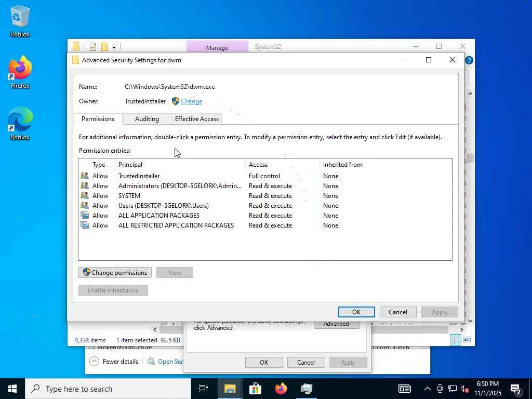
Task: Open the notification center icon
Action: click(x=516, y=389)
